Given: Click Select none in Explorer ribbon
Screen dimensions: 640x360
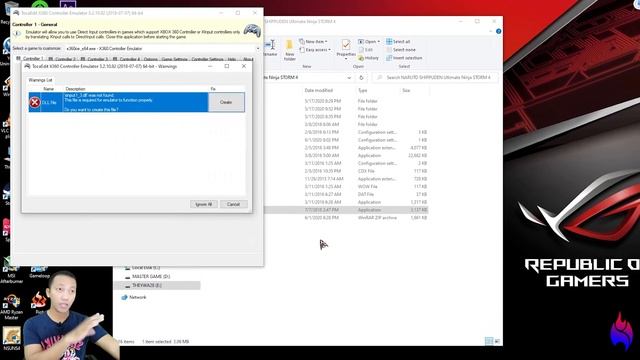Looking at the screenshot, I should pyautogui.click(x=401, y=50).
